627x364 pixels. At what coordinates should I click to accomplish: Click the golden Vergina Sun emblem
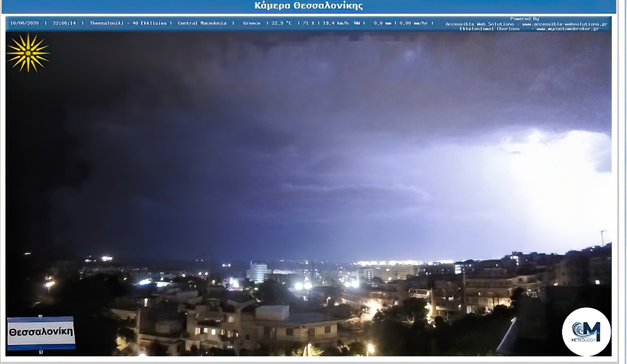pos(28,53)
